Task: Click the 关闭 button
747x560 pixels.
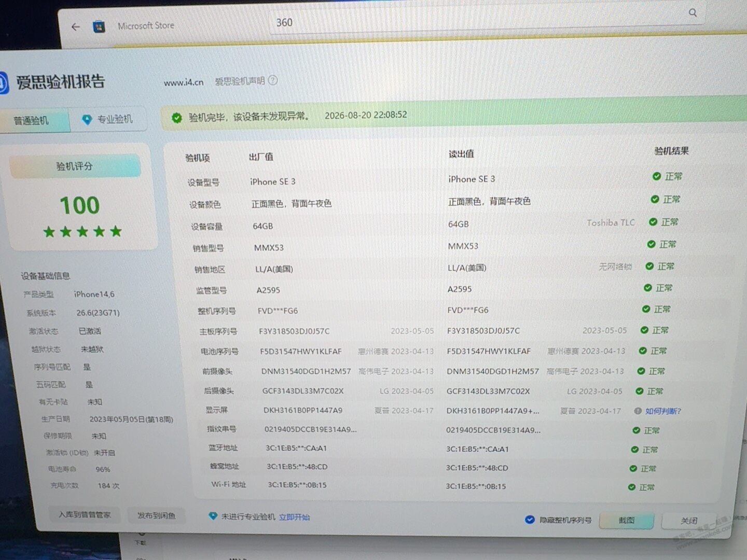Action: (x=689, y=521)
